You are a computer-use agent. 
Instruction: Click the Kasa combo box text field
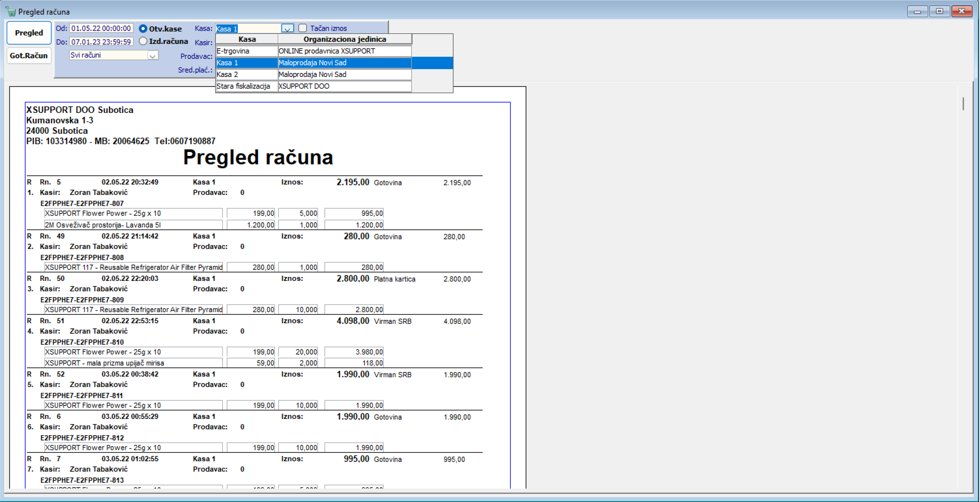(x=249, y=29)
